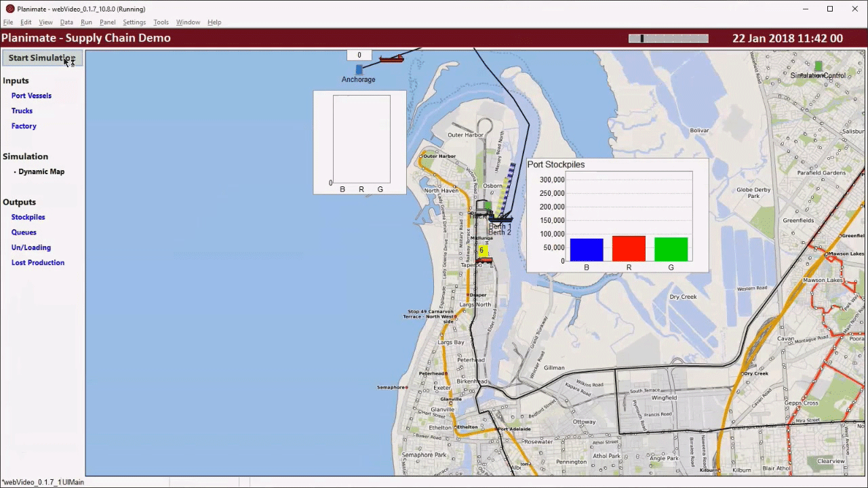Open the Trucks input link

tap(22, 111)
